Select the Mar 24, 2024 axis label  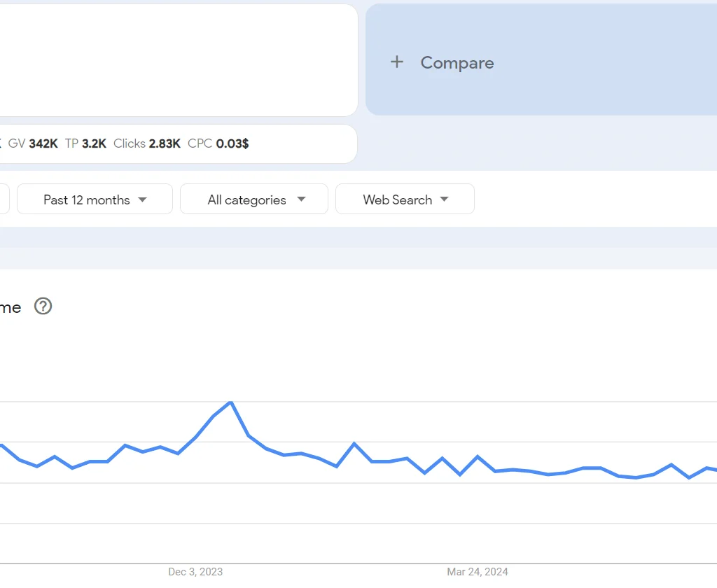[478, 572]
